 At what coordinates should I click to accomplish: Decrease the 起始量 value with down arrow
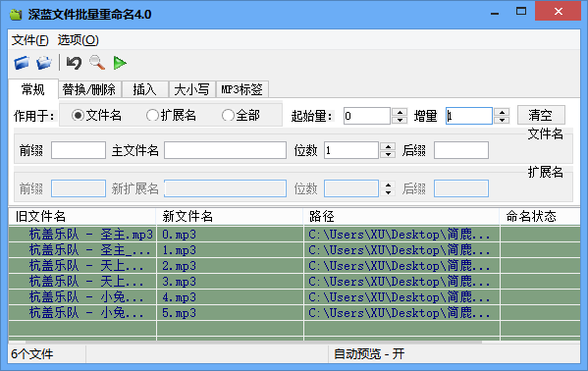pyautogui.click(x=400, y=120)
